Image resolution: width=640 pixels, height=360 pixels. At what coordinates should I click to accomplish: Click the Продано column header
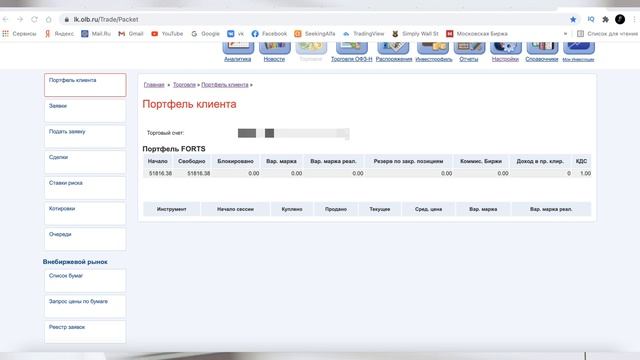pyautogui.click(x=336, y=209)
